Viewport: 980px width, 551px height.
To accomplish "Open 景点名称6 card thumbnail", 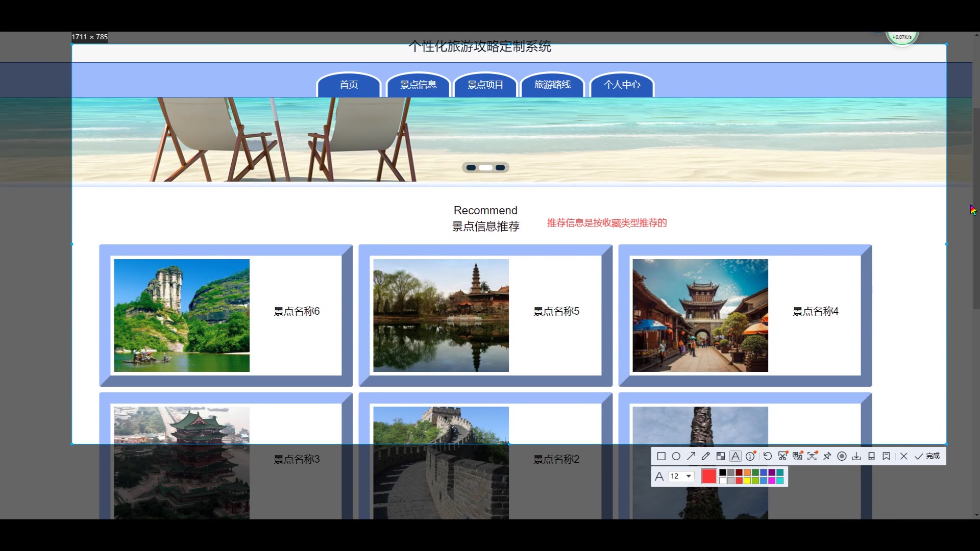I will pos(182,315).
